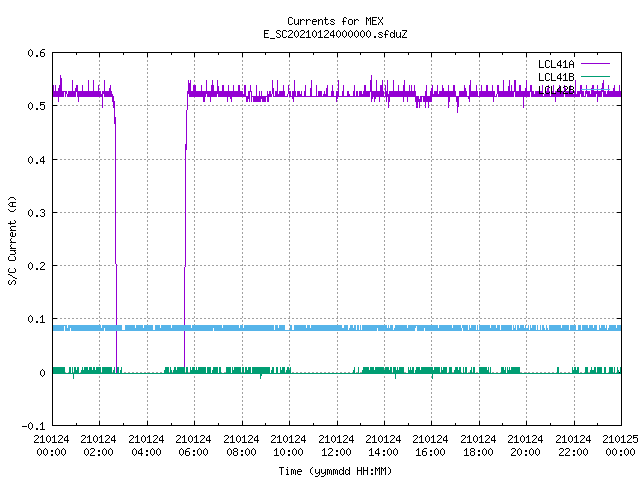
Task: Click the y-axis tick value 0.4
Action: pyautogui.click(x=36, y=160)
